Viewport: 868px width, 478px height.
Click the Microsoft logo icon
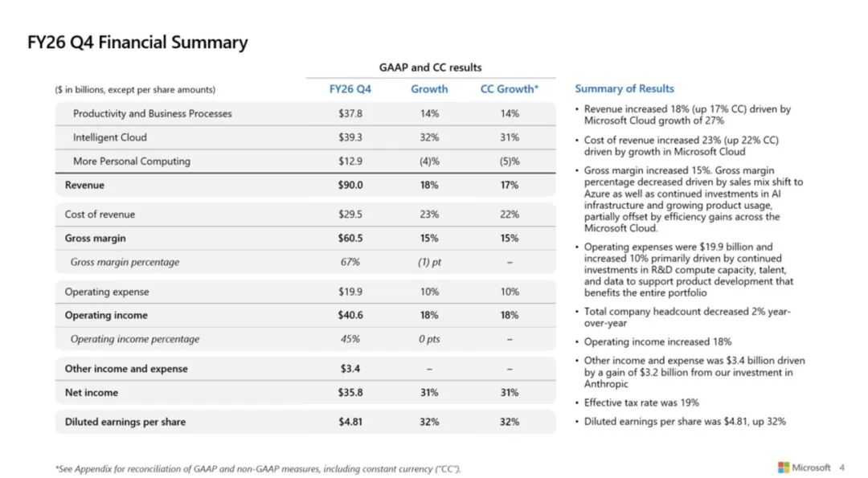[784, 468]
